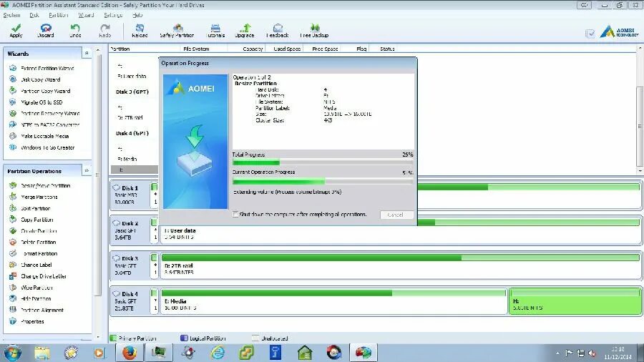Viewport: 644px width, 362px height.
Task: Select the E: Media partition bar
Action: (333, 301)
